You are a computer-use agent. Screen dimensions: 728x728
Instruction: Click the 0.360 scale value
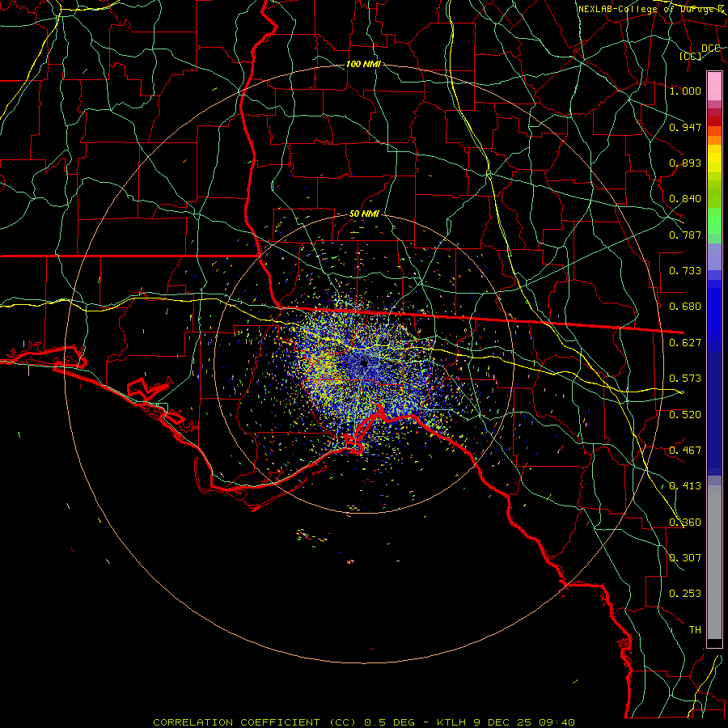click(685, 523)
